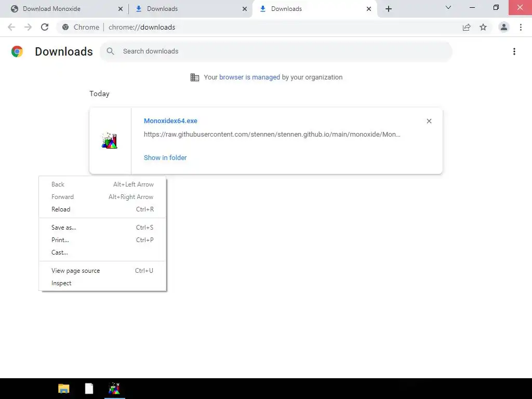Open the Downloads page more actions menu

tap(514, 51)
